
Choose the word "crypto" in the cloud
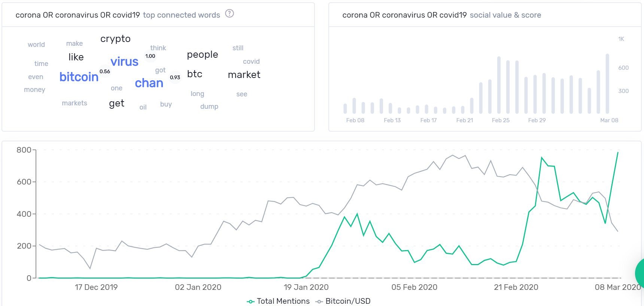(115, 39)
